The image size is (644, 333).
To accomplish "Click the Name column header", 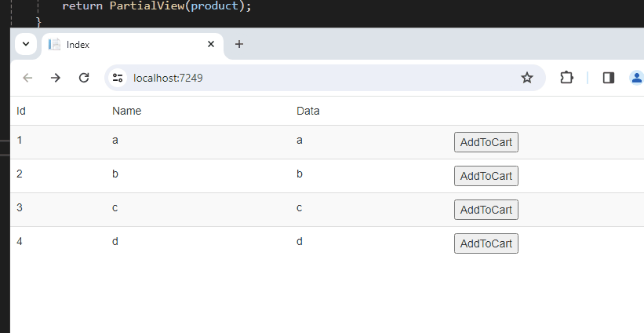I will pos(126,111).
